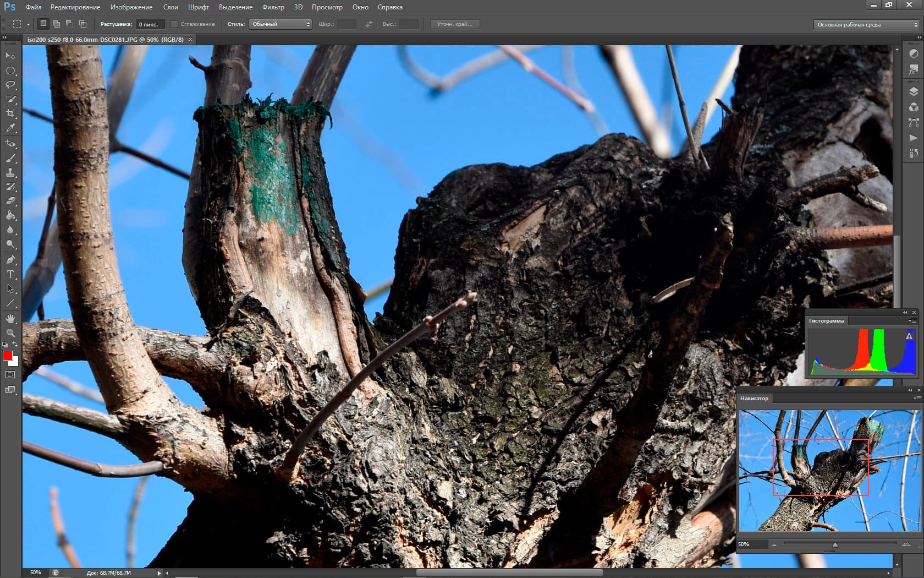Toggle Quick Mask mode
The width and height of the screenshot is (924, 578).
10,375
